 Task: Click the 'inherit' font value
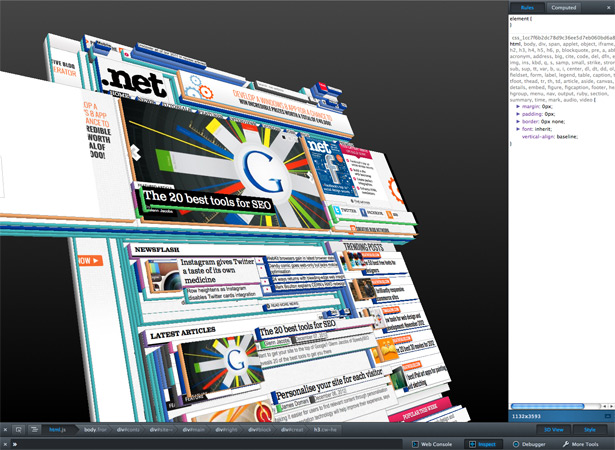(x=543, y=129)
